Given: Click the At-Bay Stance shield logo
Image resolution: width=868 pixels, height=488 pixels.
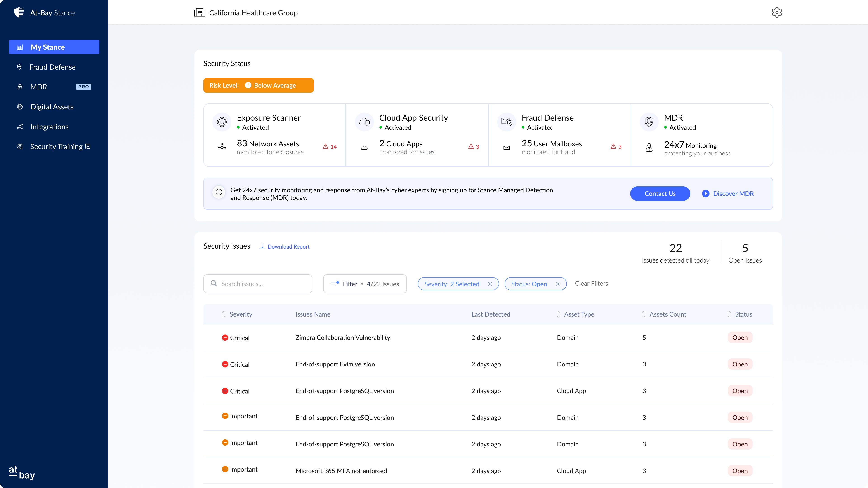Looking at the screenshot, I should (19, 13).
